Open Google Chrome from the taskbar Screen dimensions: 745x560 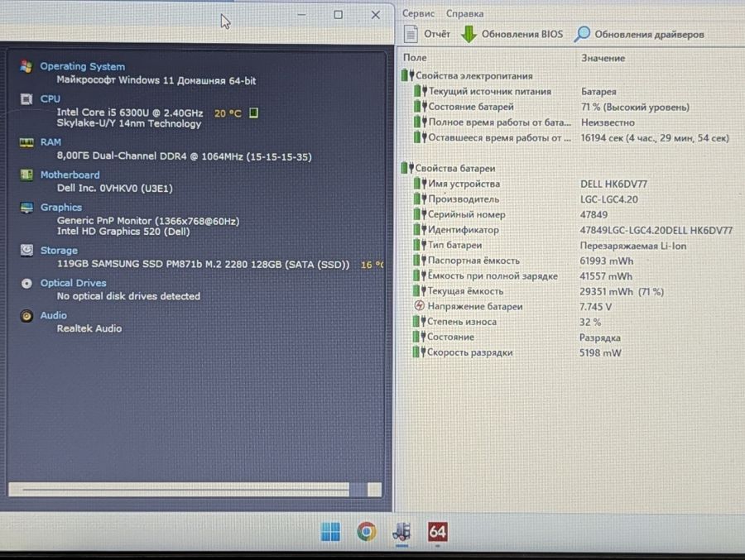(367, 532)
